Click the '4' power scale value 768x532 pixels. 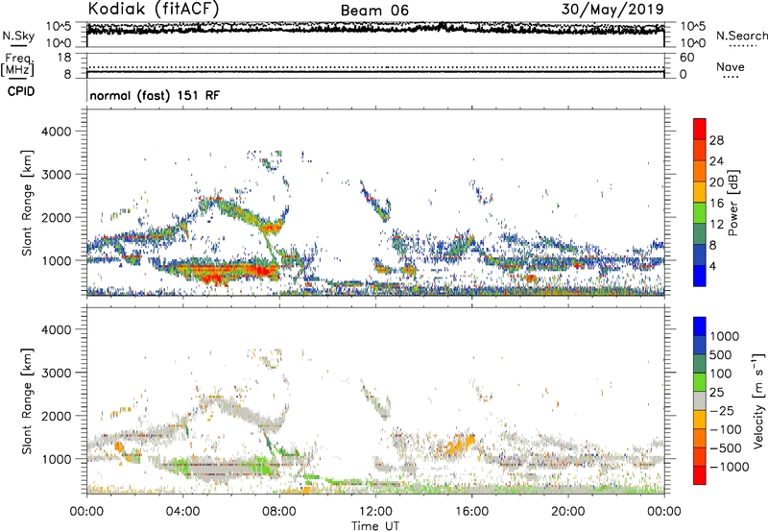[x=712, y=266]
